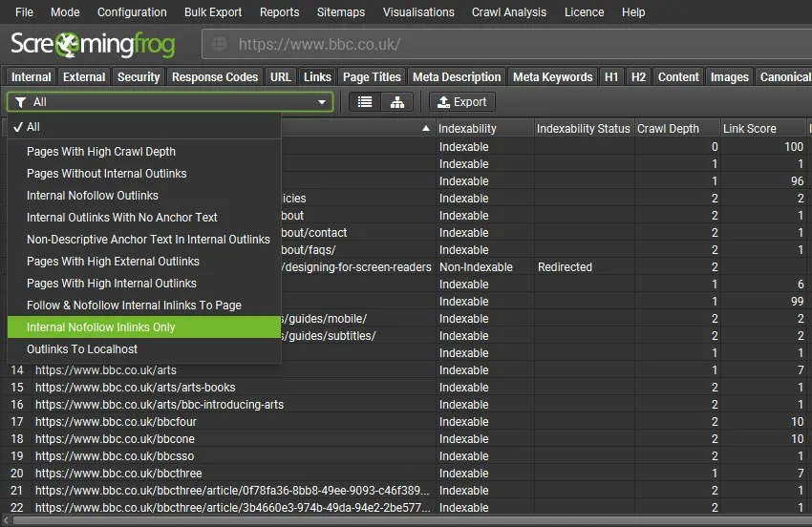Export the current links data

point(462,102)
